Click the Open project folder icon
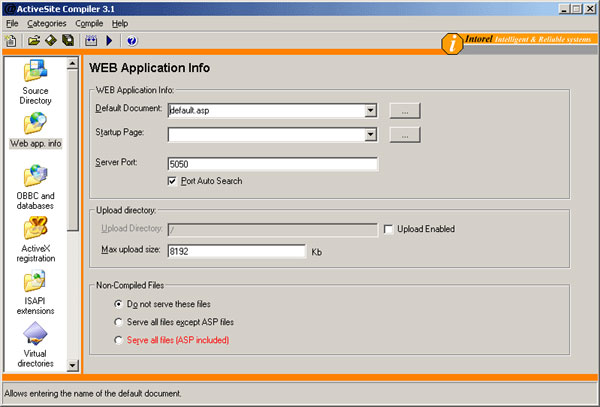The height and width of the screenshot is (407, 600). [33, 41]
